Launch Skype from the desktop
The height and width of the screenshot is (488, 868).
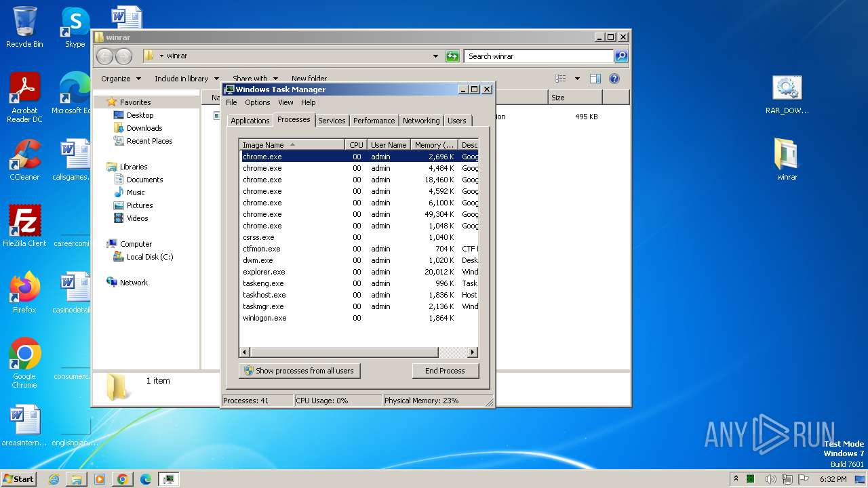click(x=75, y=27)
